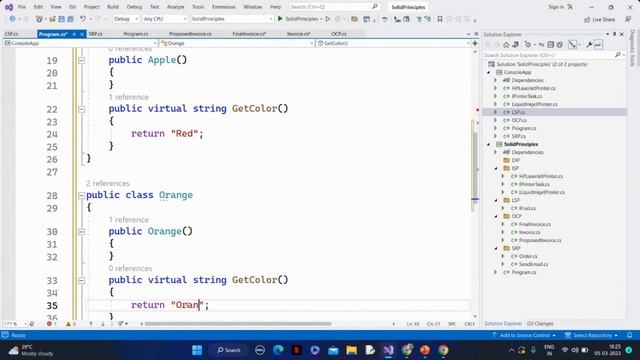Image resolution: width=640 pixels, height=360 pixels.
Task: Click the editor horizontal scrollbar thumb
Action: point(238,324)
